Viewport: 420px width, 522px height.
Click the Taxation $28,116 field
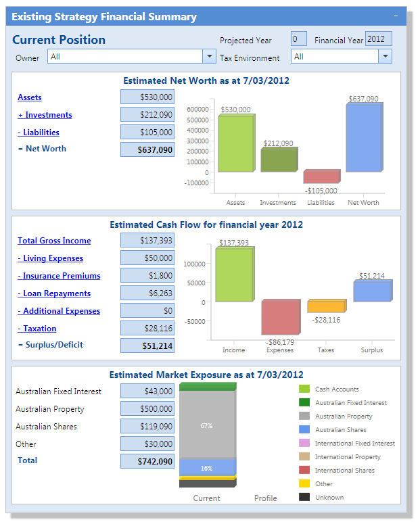coord(147,328)
